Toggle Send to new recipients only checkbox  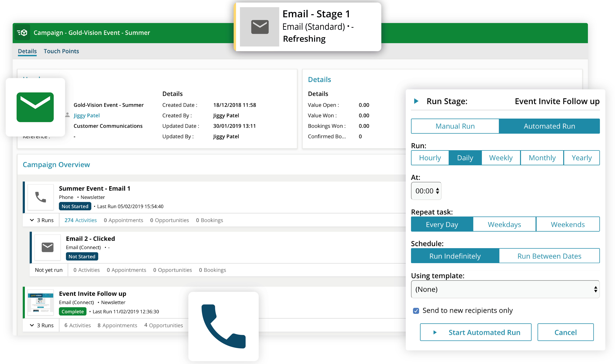[416, 311]
